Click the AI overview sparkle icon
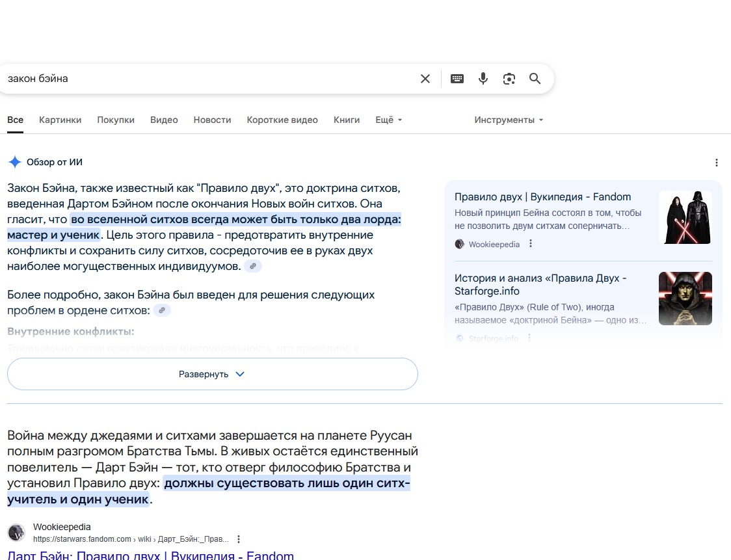 15,162
